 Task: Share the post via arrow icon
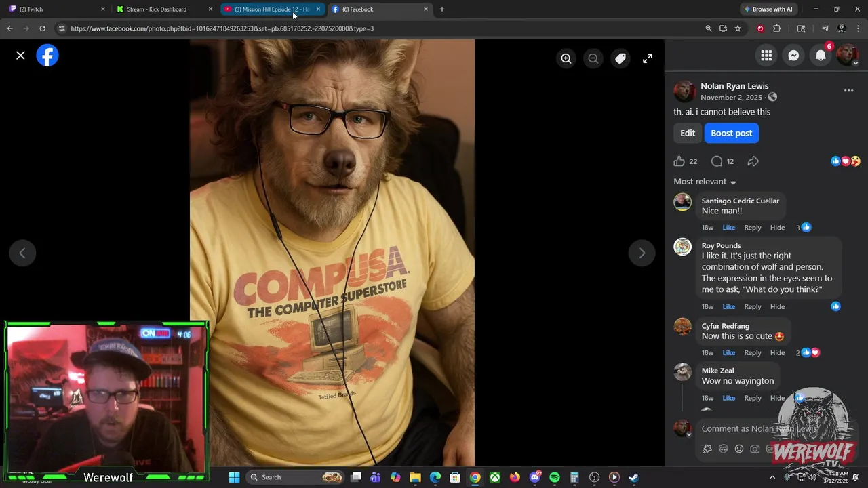point(753,161)
